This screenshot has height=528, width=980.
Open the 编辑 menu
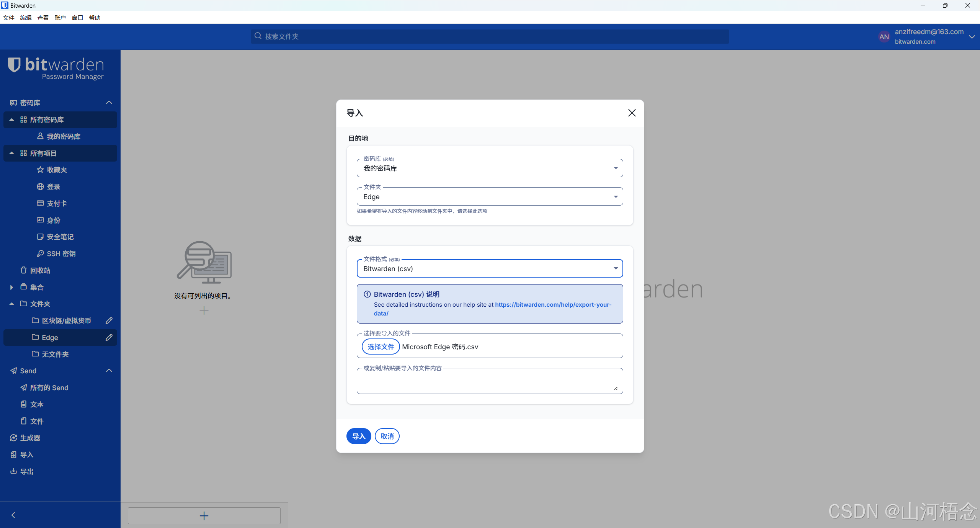(26, 18)
